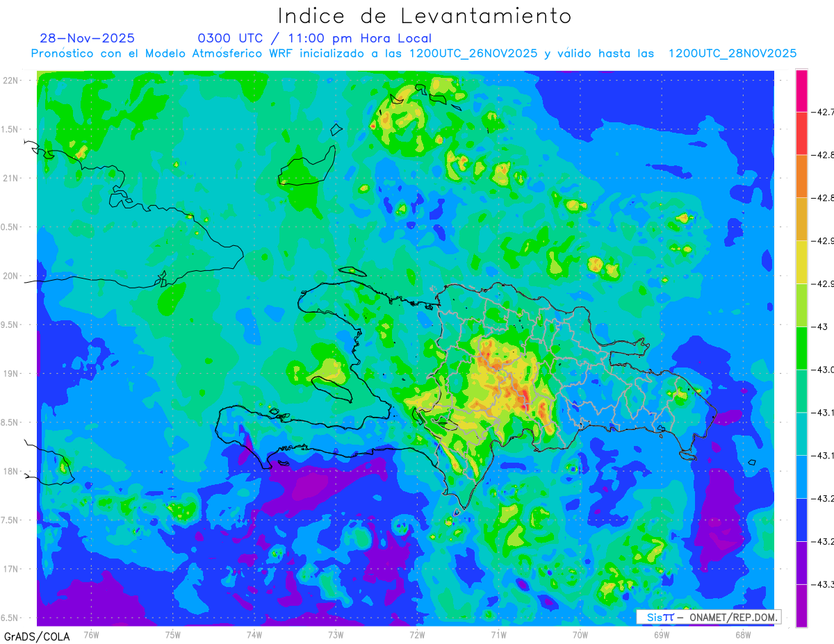Click the "GrADS/COLA" label
The image size is (834, 644).
[35, 636]
